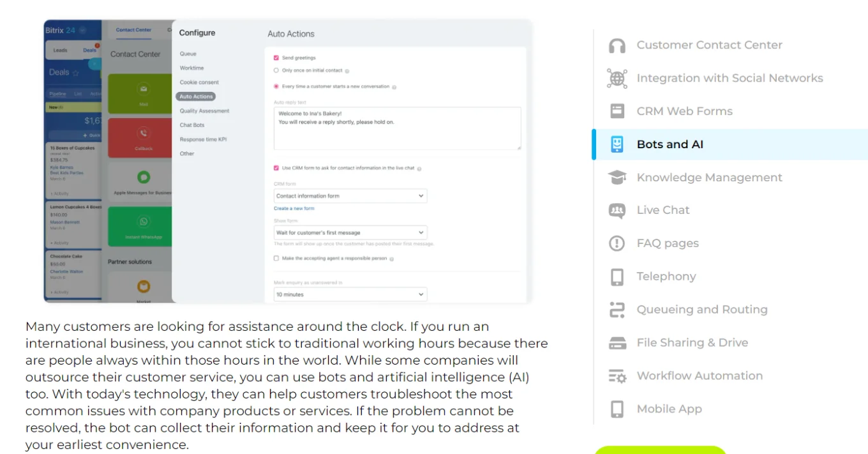Select Chat Bots in the Configure menu
The image size is (868, 454).
(x=192, y=125)
